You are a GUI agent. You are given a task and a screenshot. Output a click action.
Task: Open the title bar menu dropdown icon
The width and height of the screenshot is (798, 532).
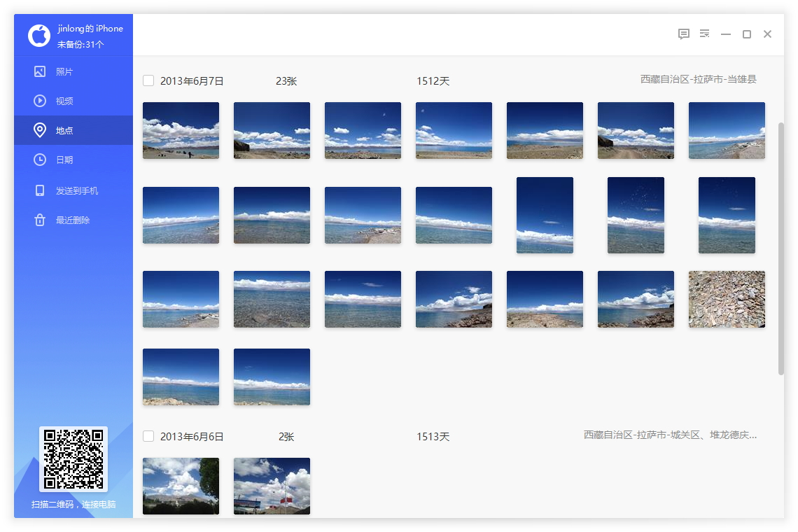coord(704,34)
